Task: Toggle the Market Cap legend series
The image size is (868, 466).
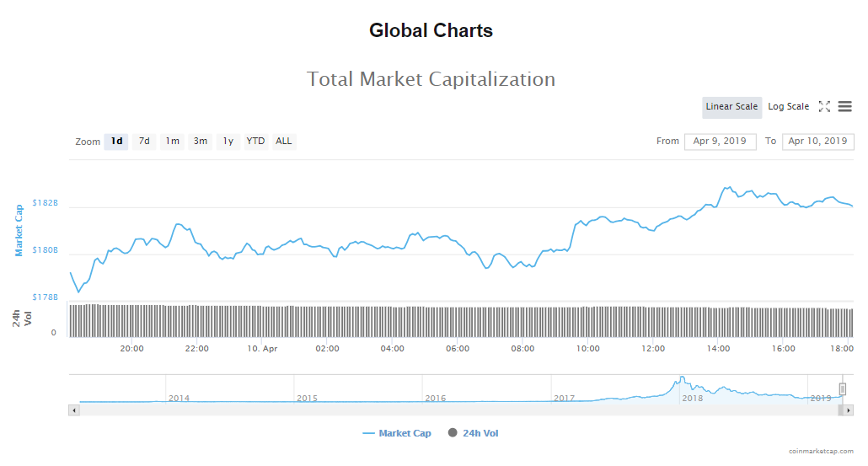Action: tap(397, 433)
